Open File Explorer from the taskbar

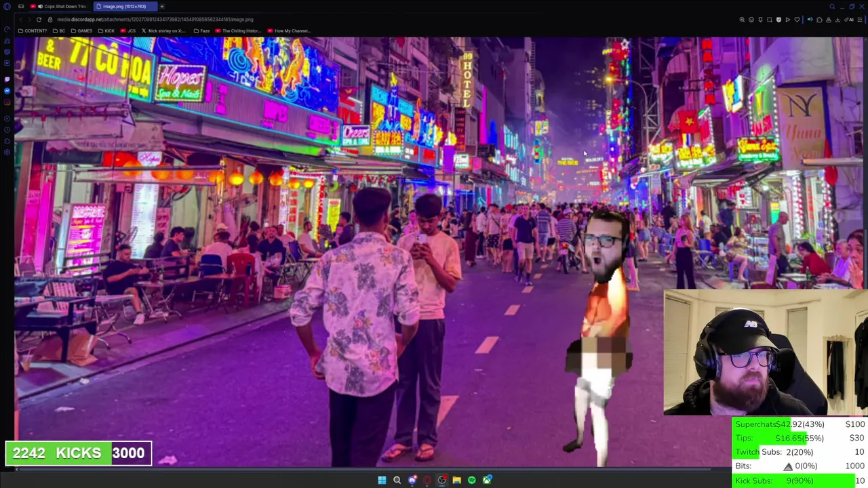tap(456, 481)
